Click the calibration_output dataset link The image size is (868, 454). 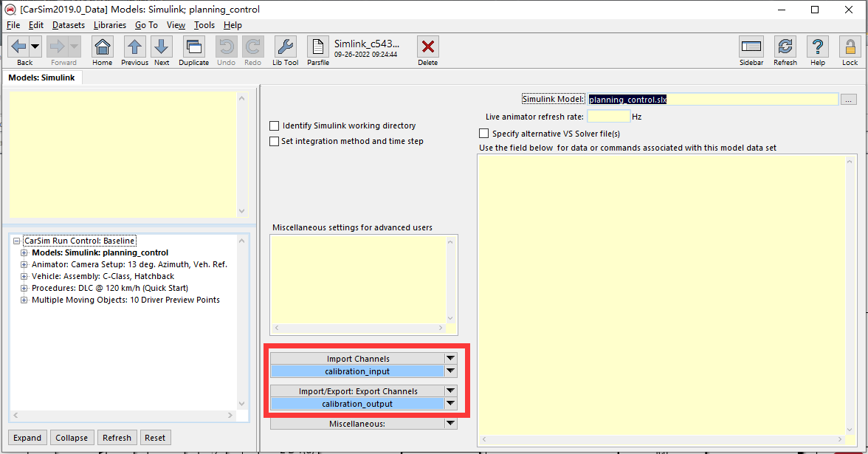click(x=357, y=404)
